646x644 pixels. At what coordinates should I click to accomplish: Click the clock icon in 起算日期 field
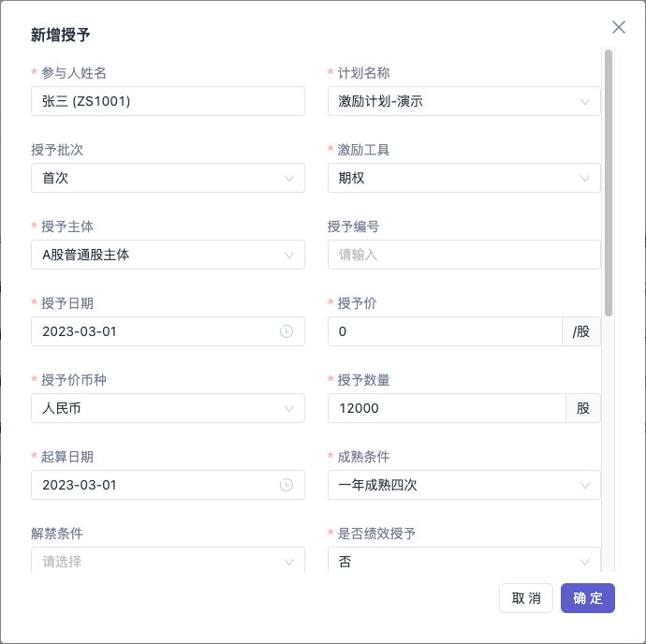[286, 485]
